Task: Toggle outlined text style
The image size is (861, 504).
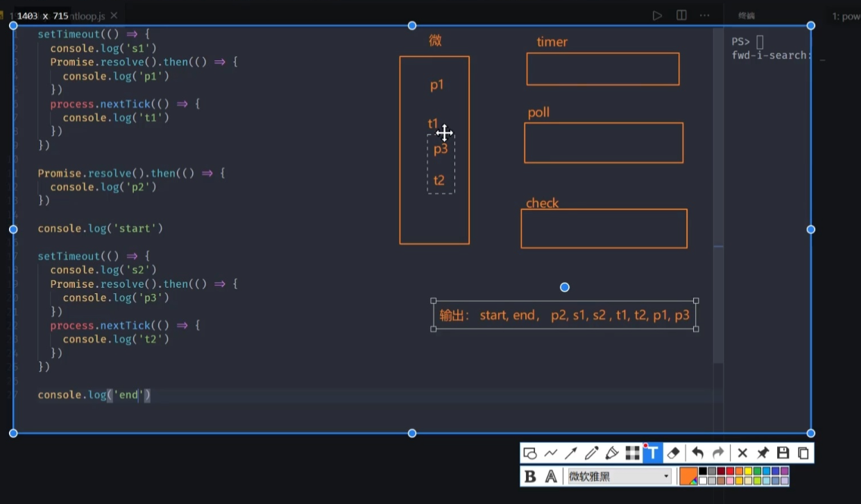Action: [551, 476]
